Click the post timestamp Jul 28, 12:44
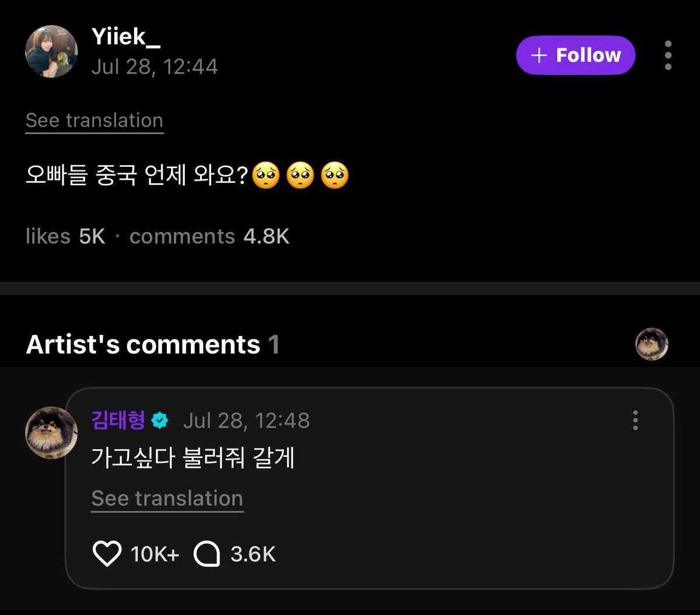This screenshot has width=700, height=615. point(155,67)
